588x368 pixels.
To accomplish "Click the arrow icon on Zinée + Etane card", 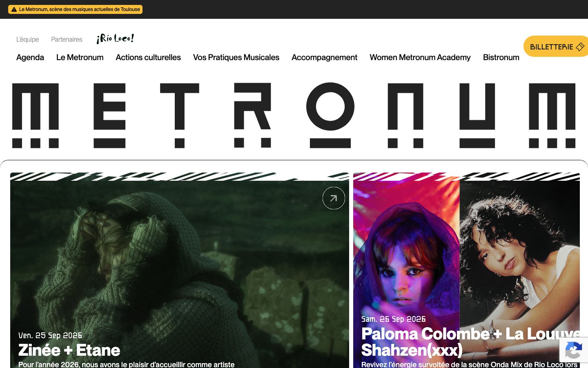I will [x=334, y=198].
